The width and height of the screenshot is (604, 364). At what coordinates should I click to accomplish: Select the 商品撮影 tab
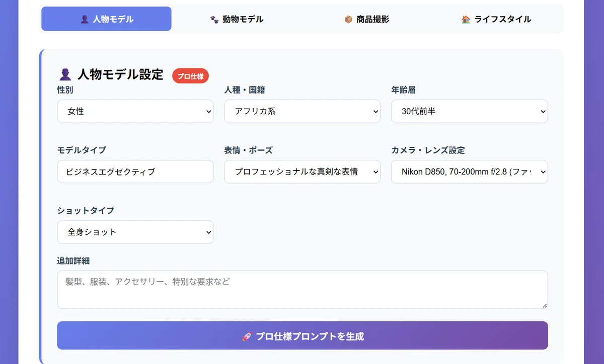(x=367, y=19)
